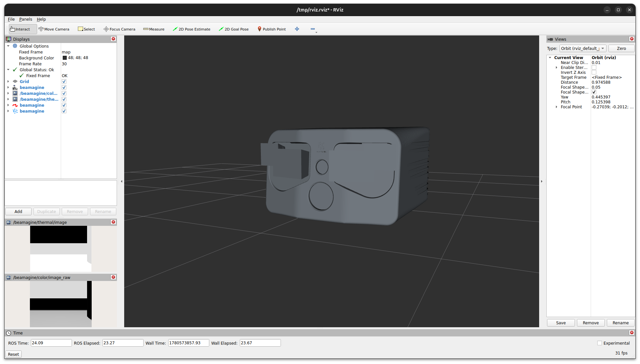Screen dimensions: 640x364
Task: Click the Wall Time field
Action: [x=189, y=343]
